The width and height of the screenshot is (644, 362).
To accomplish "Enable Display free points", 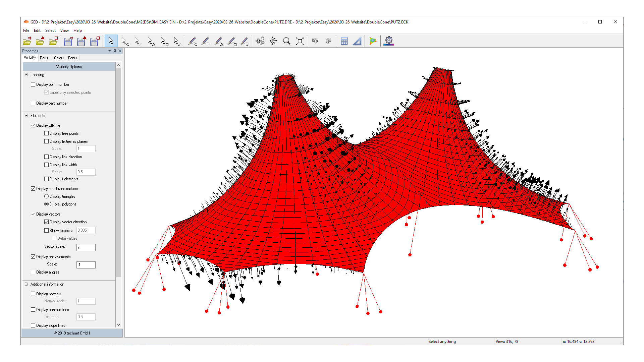I will (46, 133).
